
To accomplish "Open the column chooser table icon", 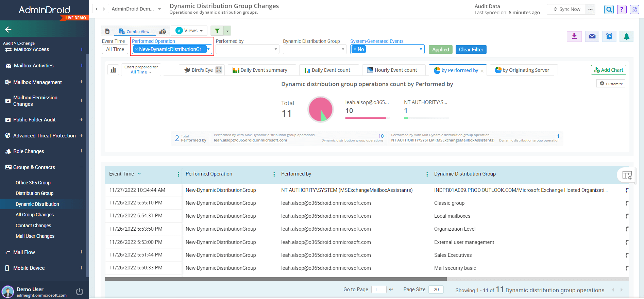I will (627, 175).
